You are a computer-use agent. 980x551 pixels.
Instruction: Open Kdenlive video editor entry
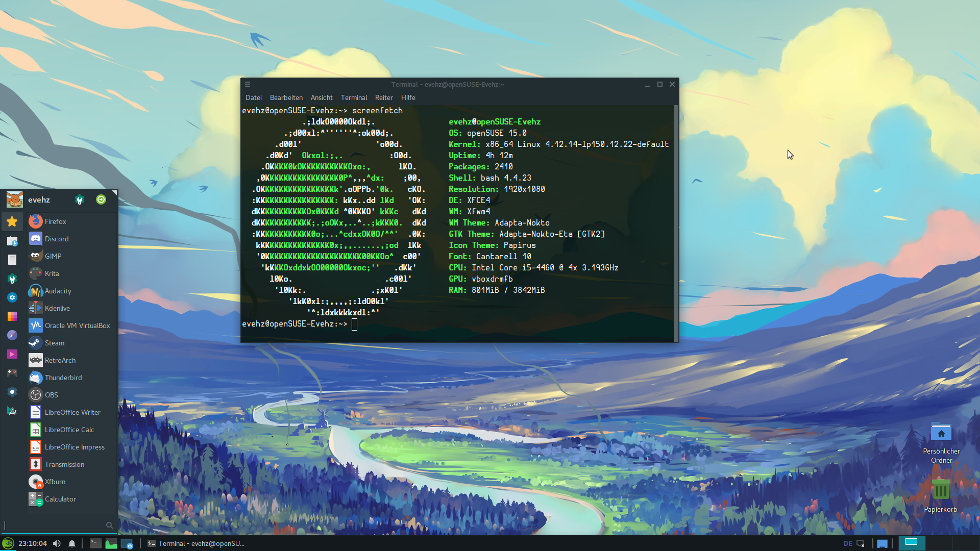72,308
